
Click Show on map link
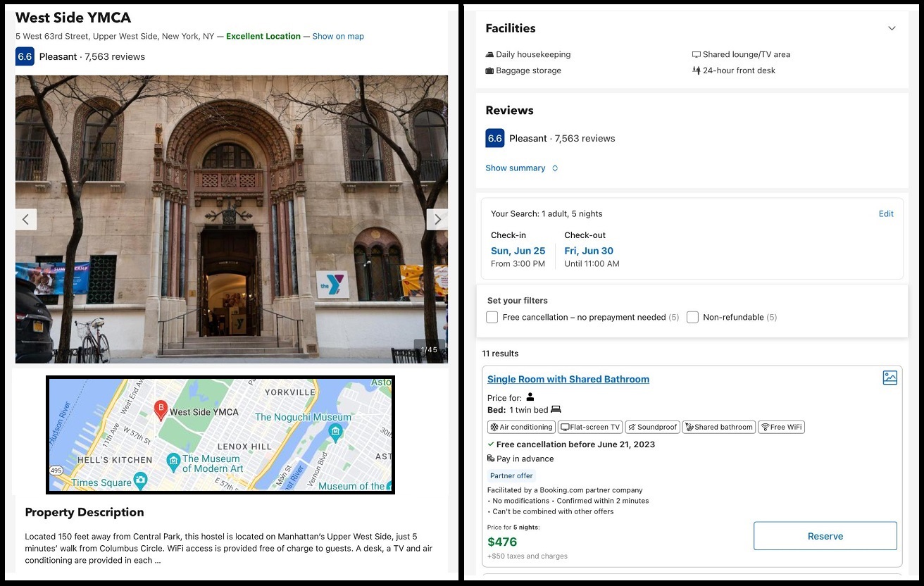click(x=338, y=37)
